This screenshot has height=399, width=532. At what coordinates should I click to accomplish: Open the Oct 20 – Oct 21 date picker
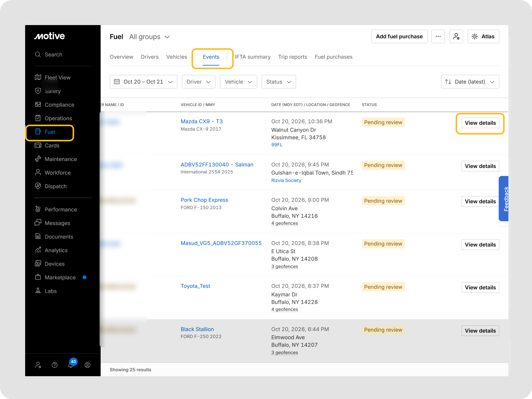[143, 82]
